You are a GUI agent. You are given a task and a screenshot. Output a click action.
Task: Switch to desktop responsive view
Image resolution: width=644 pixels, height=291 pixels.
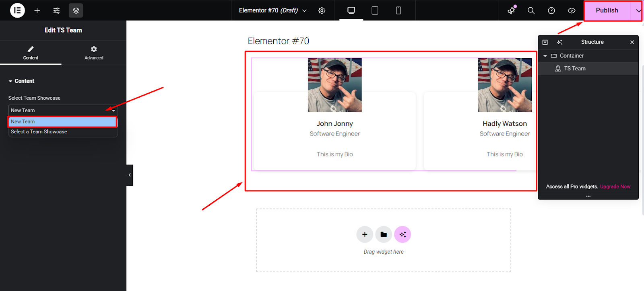[351, 10]
